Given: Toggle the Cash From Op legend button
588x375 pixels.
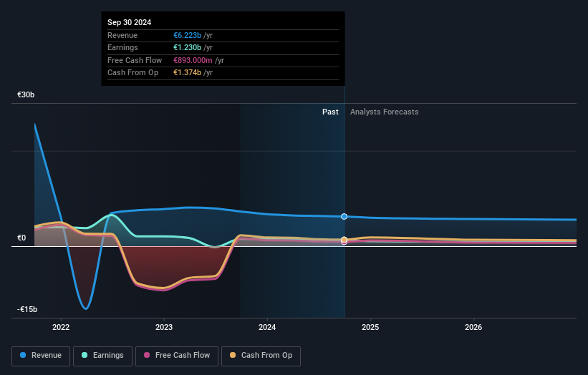Looking at the screenshot, I should click(261, 356).
